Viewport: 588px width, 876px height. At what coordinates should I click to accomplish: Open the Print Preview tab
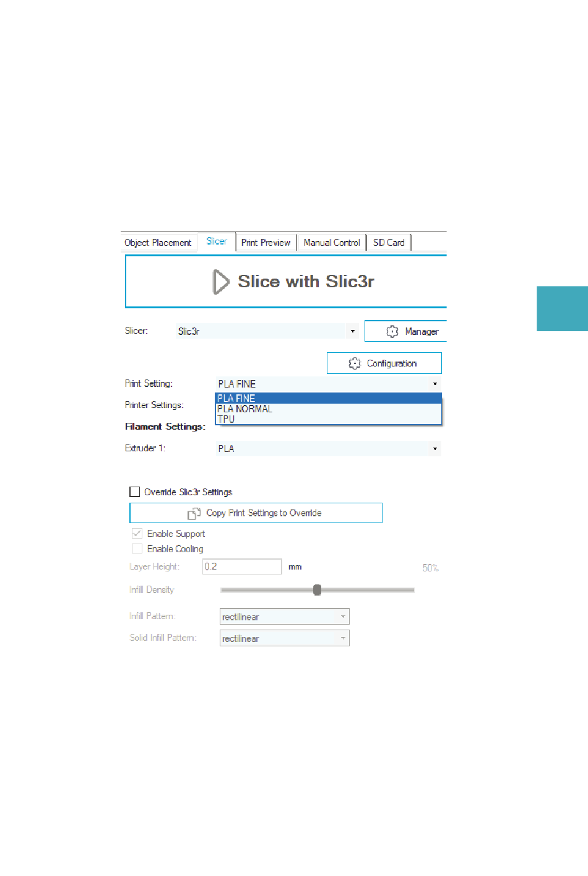[x=266, y=243]
